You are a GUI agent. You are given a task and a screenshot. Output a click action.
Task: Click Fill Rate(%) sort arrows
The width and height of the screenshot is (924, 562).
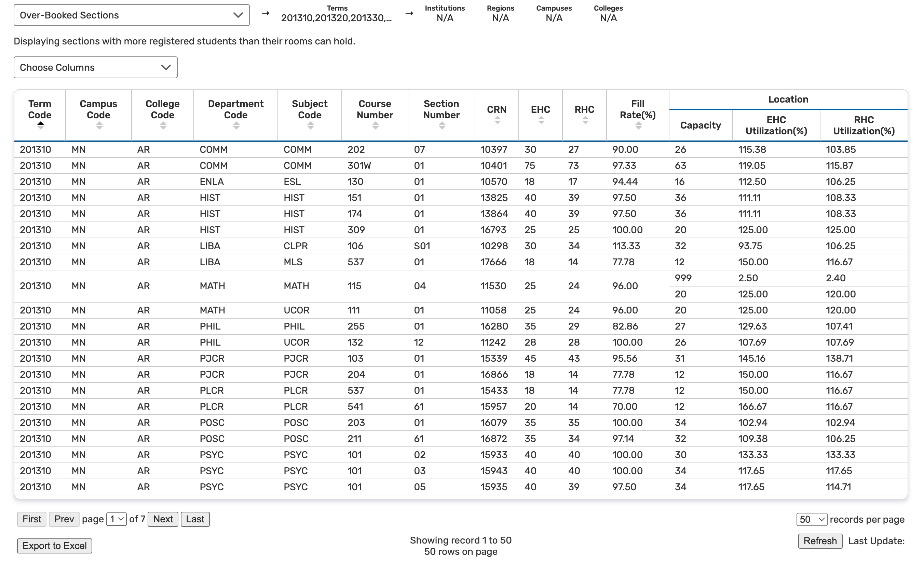click(x=638, y=126)
